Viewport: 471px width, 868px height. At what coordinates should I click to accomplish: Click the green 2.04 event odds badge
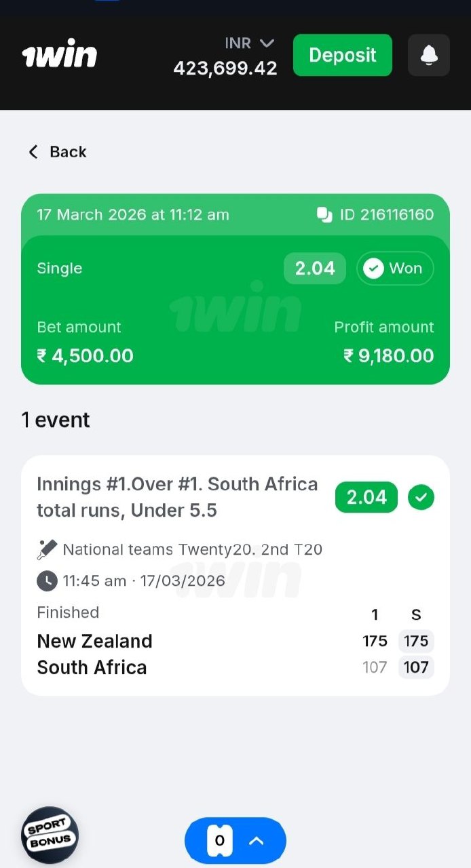[x=366, y=498]
